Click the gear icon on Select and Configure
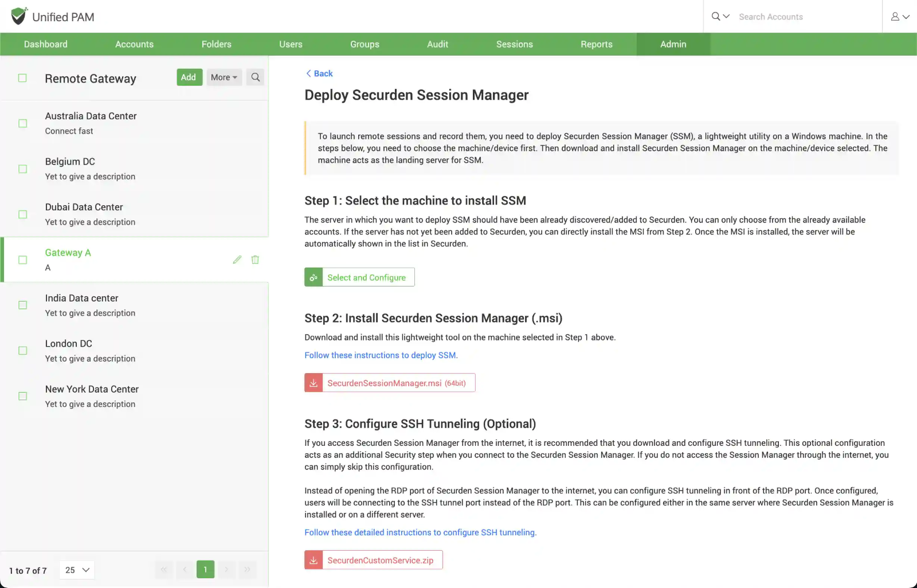This screenshot has width=917, height=588. [313, 277]
